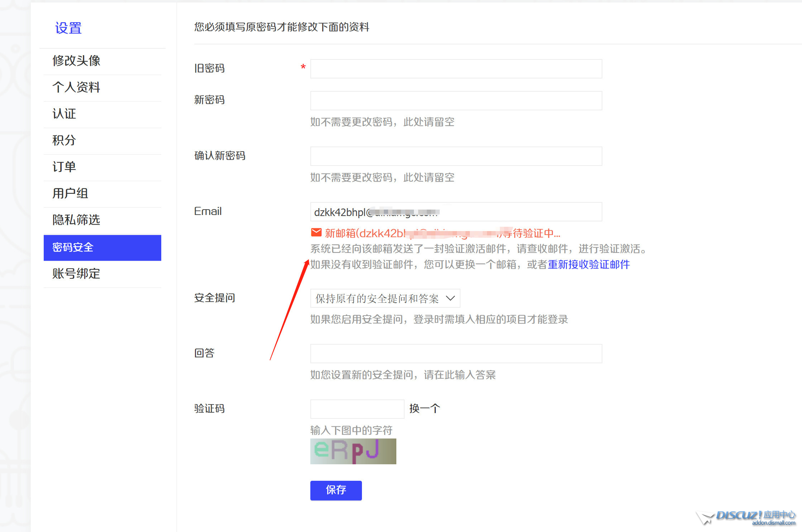
Task: Open the 订单 section
Action: tap(63, 167)
